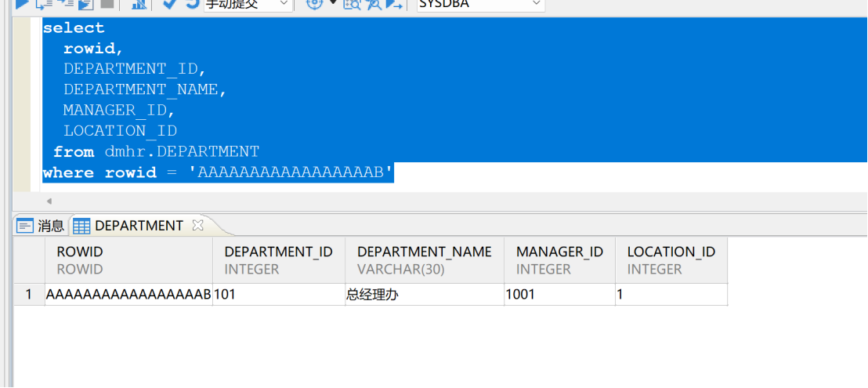The height and width of the screenshot is (388, 868).
Task: Select the cell 总经理办
Action: pos(424,295)
